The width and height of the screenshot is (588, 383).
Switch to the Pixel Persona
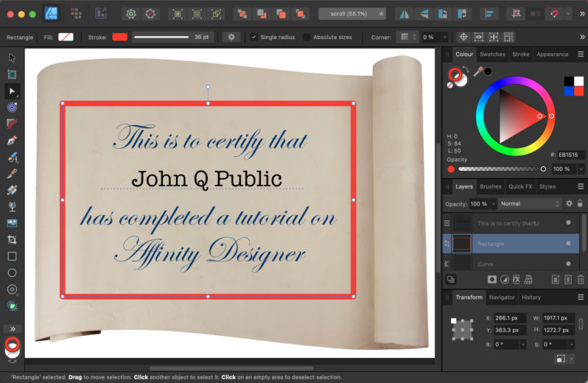point(76,14)
